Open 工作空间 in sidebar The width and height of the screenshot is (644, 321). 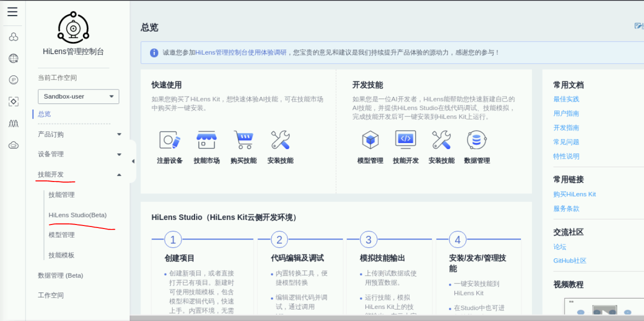click(51, 295)
